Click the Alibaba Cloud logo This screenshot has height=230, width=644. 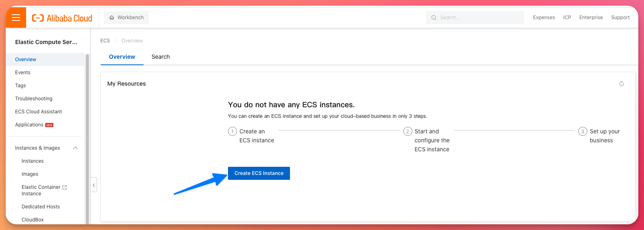click(x=62, y=18)
